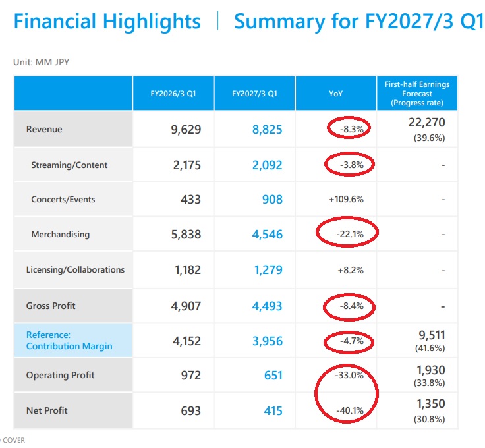This screenshot has width=485, height=448.
Task: Click the Reference: Contribution Margin label
Action: (69, 341)
